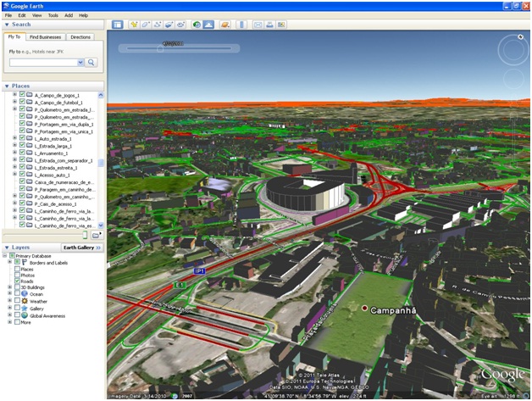Toggle L_Arruamento_1 visibility checkbox
The height and width of the screenshot is (401, 532).
[22, 153]
